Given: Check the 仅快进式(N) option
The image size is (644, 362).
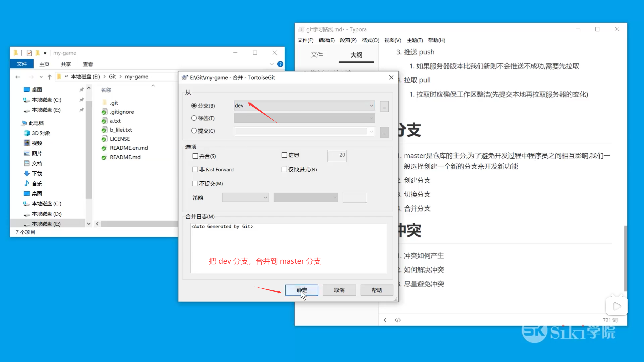Looking at the screenshot, I should pyautogui.click(x=284, y=169).
